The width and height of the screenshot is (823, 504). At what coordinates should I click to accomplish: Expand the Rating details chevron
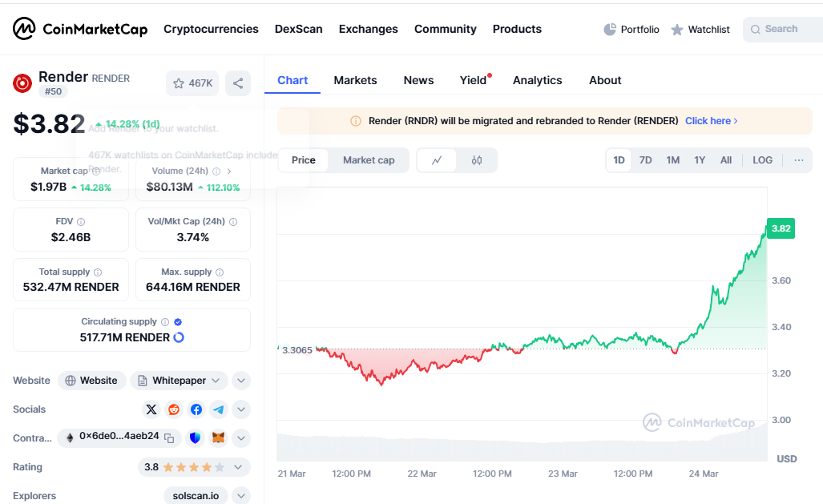click(x=238, y=467)
